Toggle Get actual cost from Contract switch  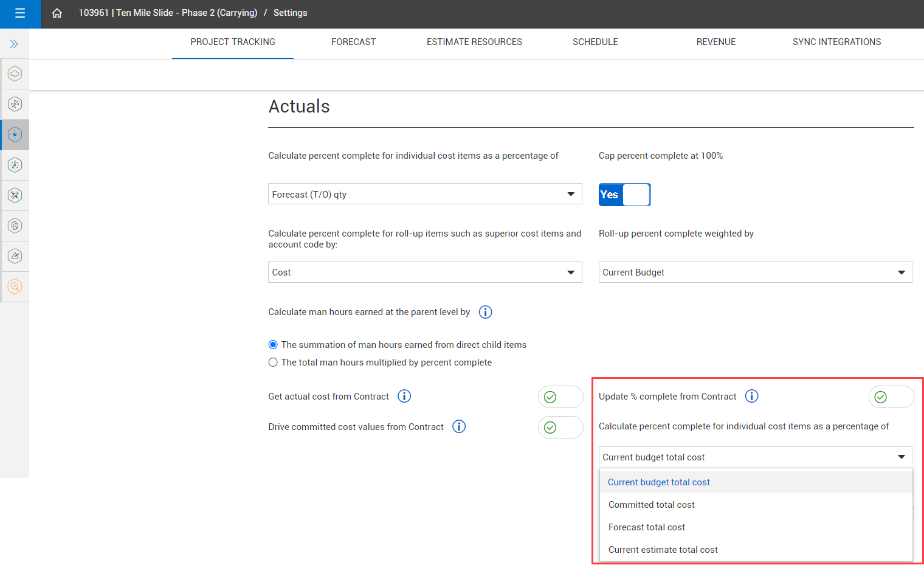point(560,397)
